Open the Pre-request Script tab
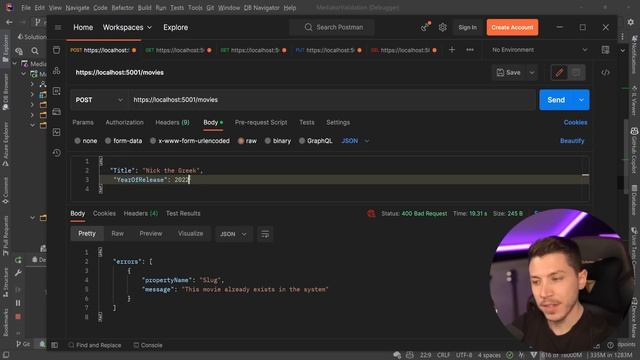 [x=261, y=122]
